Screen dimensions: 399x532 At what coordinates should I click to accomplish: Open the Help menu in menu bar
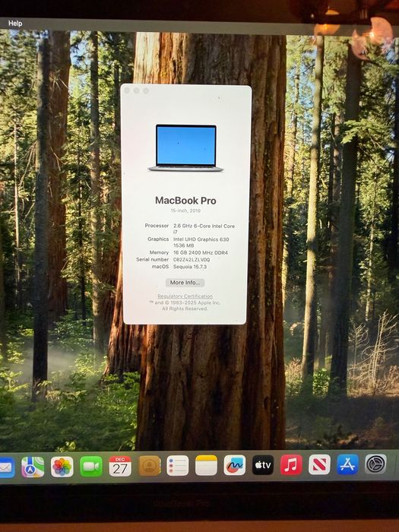click(15, 24)
